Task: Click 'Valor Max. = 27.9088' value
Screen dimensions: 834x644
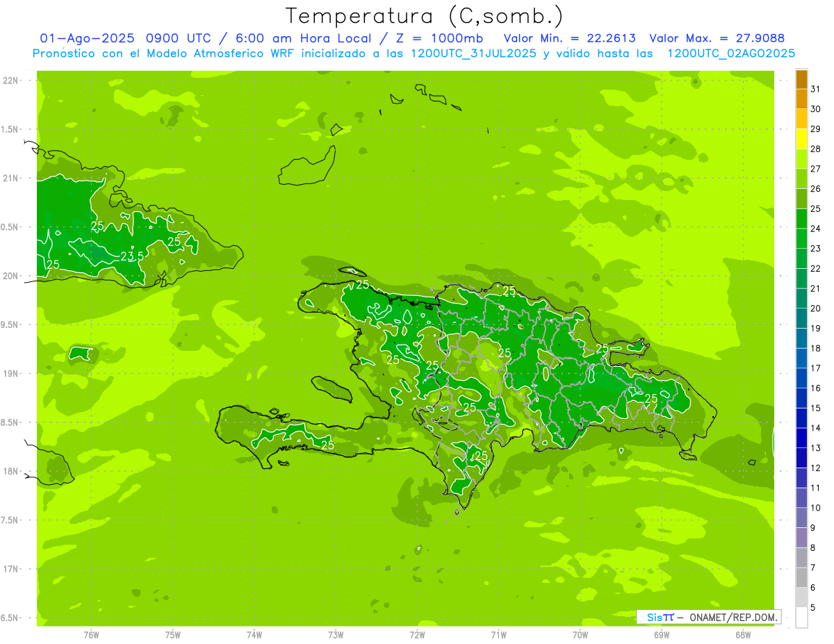Action: [717, 38]
